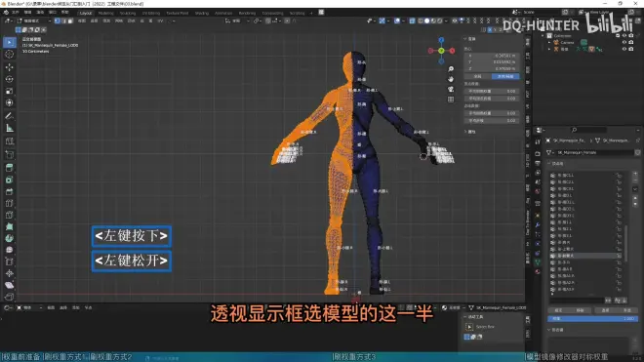Open vertex group specials dropdown menu
Viewport: 644px width, 362px height.
tap(635, 189)
